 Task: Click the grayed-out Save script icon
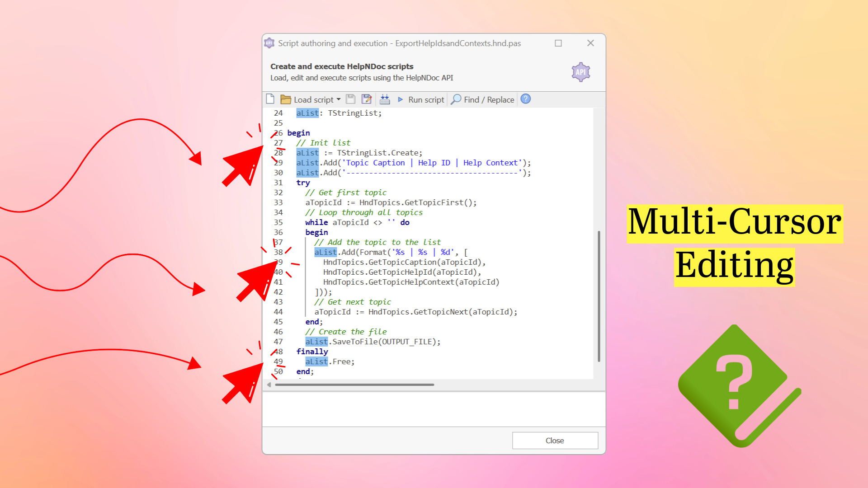pos(350,99)
